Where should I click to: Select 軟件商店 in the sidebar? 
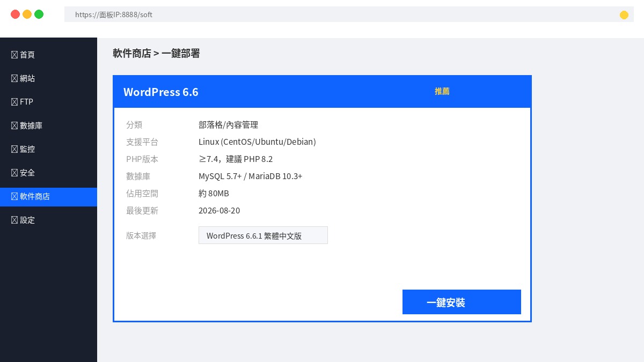click(48, 197)
